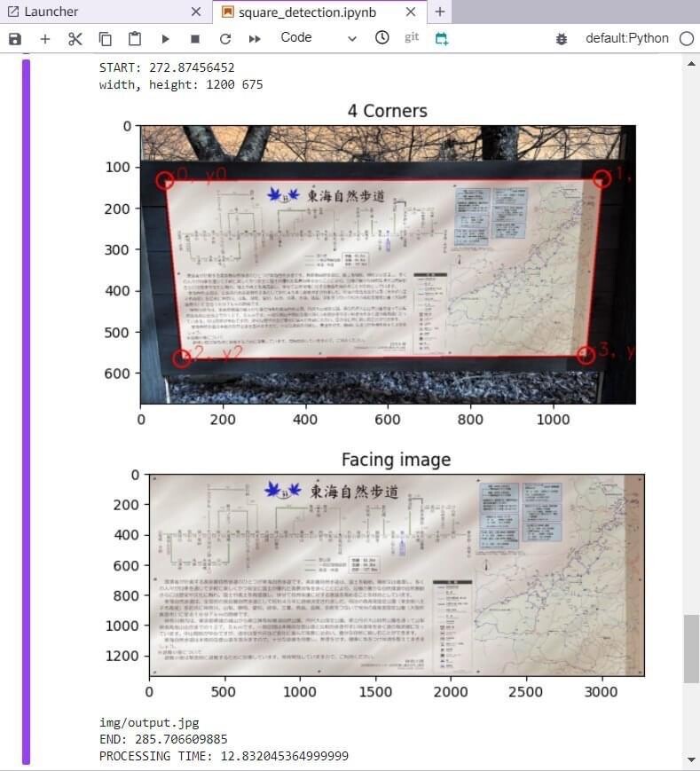This screenshot has height=771, width=700.
Task: Open the Code cell type dropdown
Action: (318, 38)
